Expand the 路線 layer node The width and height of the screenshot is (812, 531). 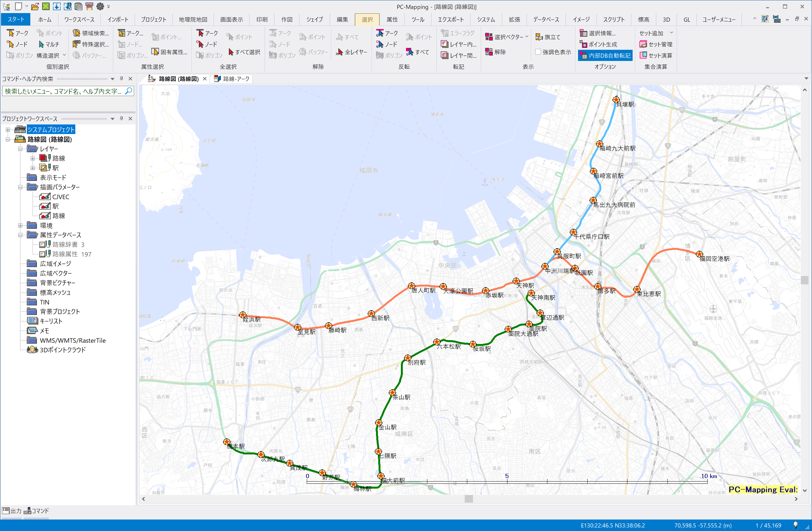[x=33, y=158]
